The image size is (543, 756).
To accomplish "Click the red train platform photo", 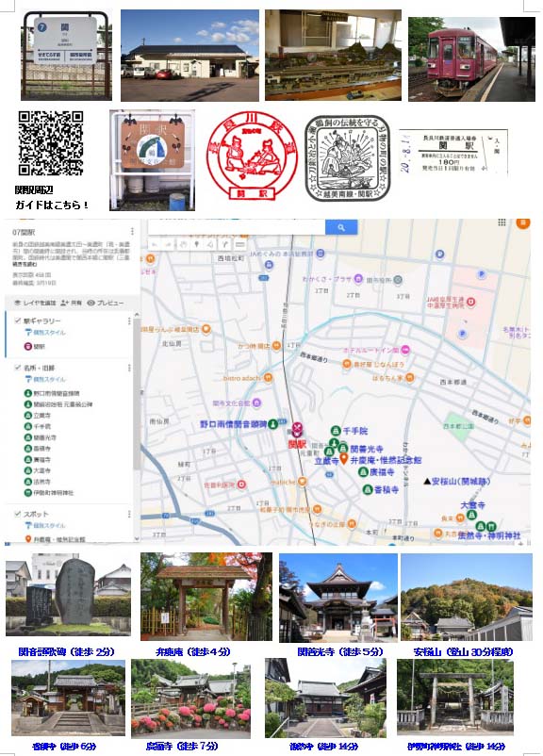I will click(471, 59).
